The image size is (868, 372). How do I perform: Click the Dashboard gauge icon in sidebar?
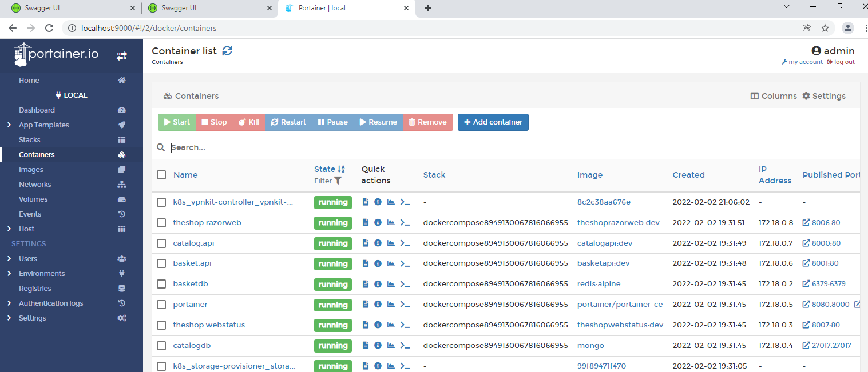[x=121, y=110]
